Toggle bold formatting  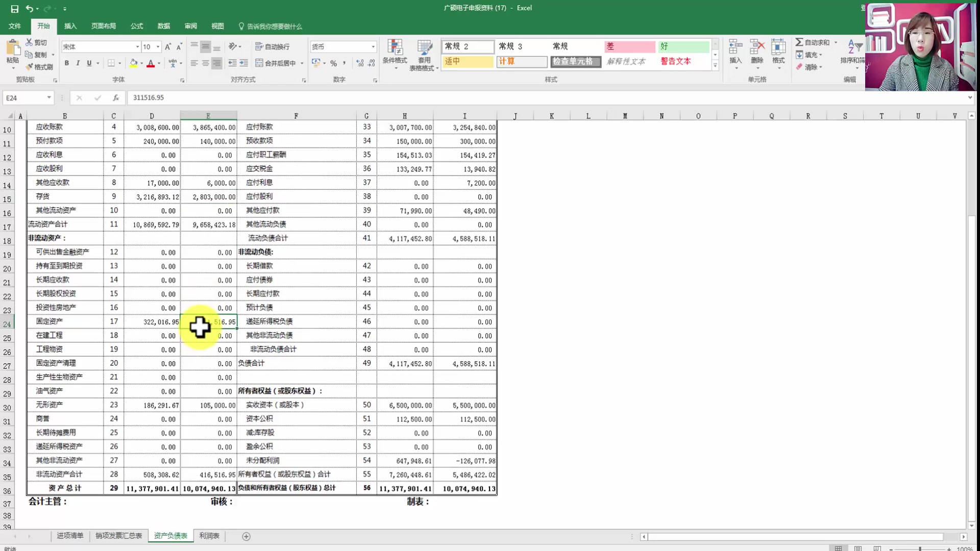coord(66,63)
